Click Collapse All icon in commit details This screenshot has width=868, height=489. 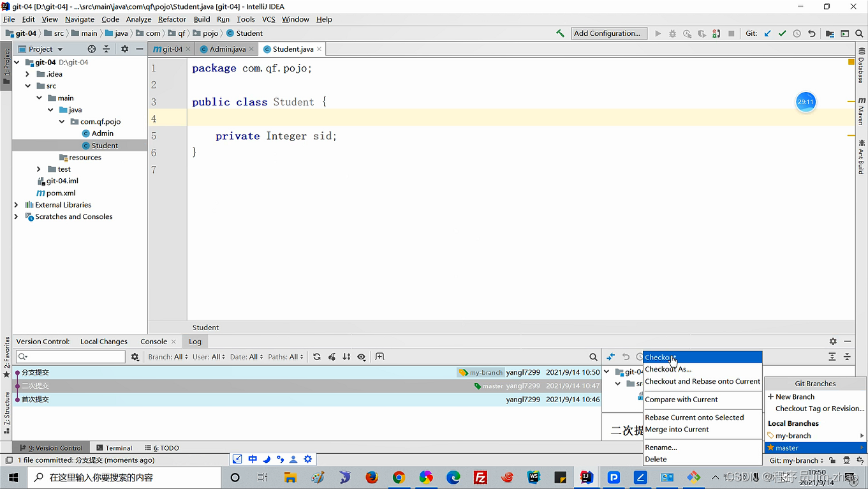[x=847, y=357]
